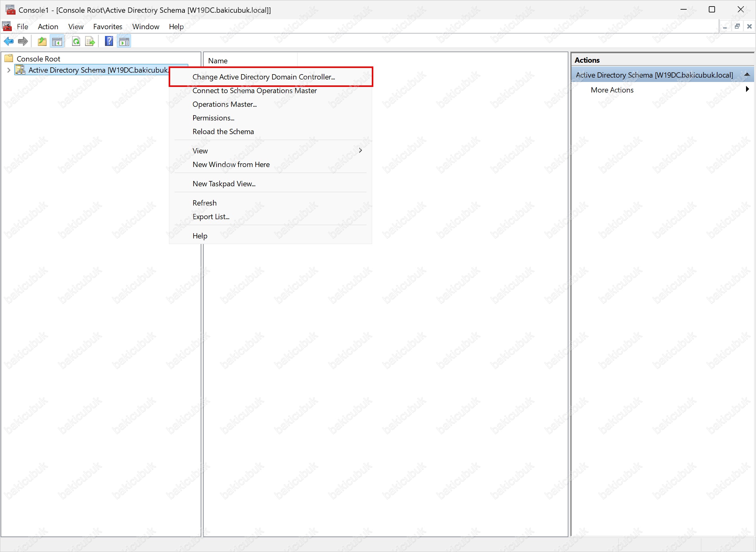Click the Refresh toolbar icon
Image resolution: width=756 pixels, height=552 pixels.
point(76,41)
